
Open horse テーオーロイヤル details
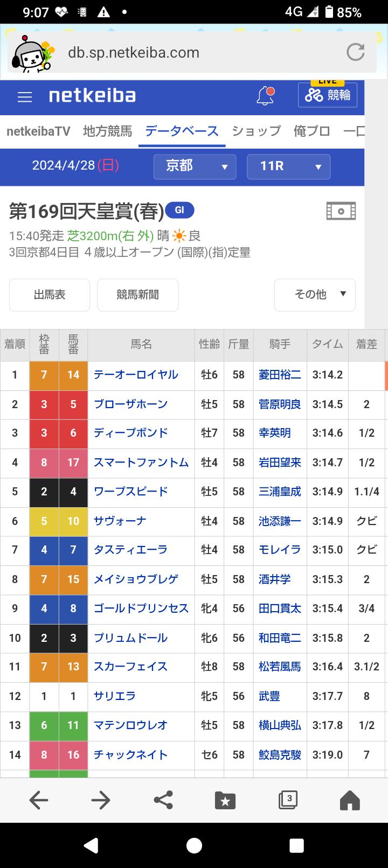(136, 375)
